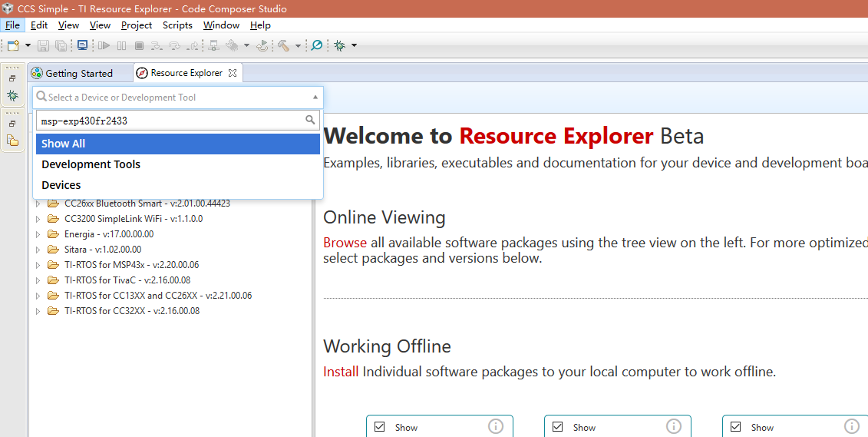
Task: Select TI-RTOS for TivaC - v:2.16.00.08
Action: pyautogui.click(x=127, y=280)
